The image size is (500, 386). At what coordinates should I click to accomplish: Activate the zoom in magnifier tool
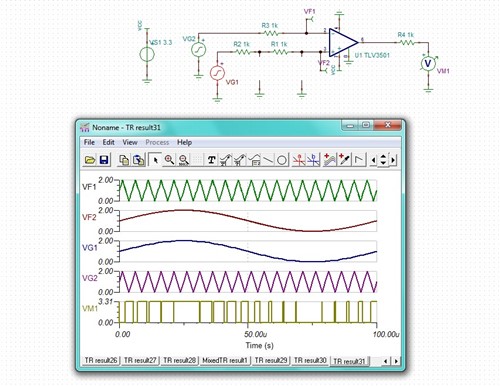pyautogui.click(x=169, y=160)
